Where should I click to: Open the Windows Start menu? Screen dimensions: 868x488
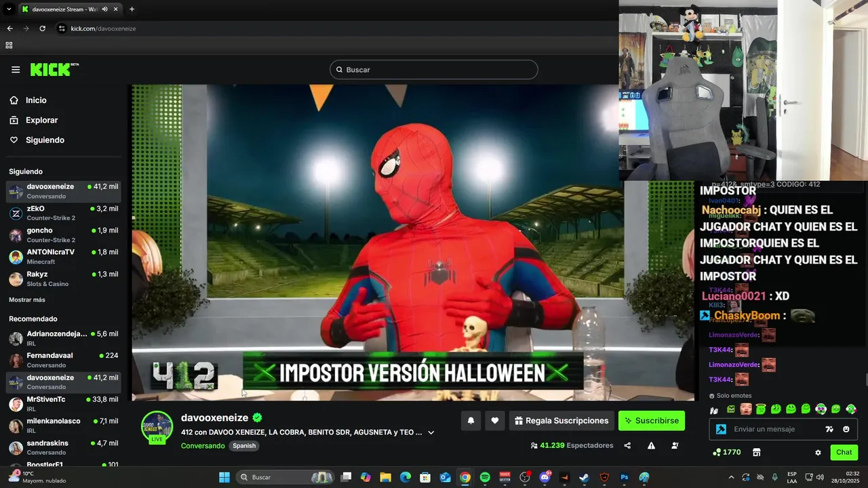[x=224, y=477]
